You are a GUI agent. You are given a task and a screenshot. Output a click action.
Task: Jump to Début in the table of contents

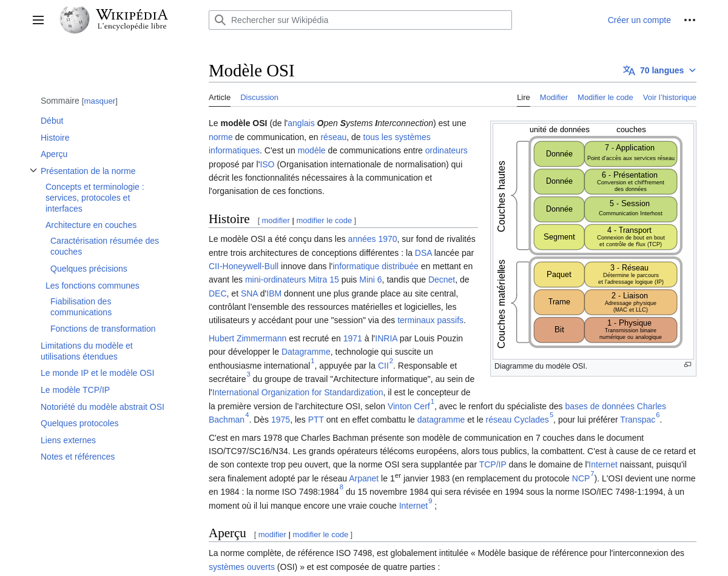pyautogui.click(x=52, y=121)
